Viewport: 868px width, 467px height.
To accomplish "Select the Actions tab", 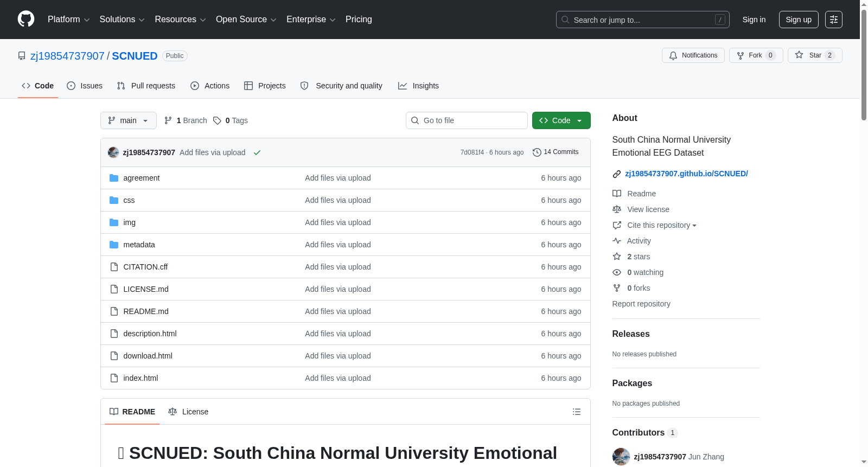I will tap(210, 86).
